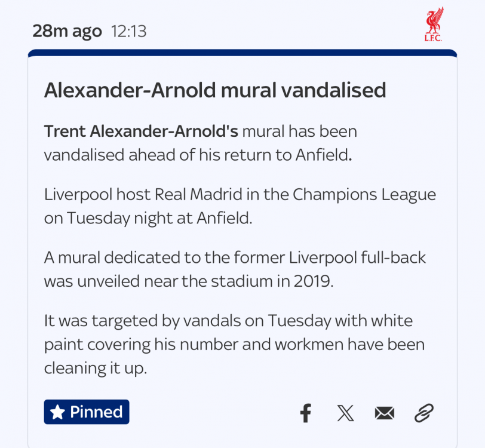
Task: Share the post on X
Action: pos(345,413)
